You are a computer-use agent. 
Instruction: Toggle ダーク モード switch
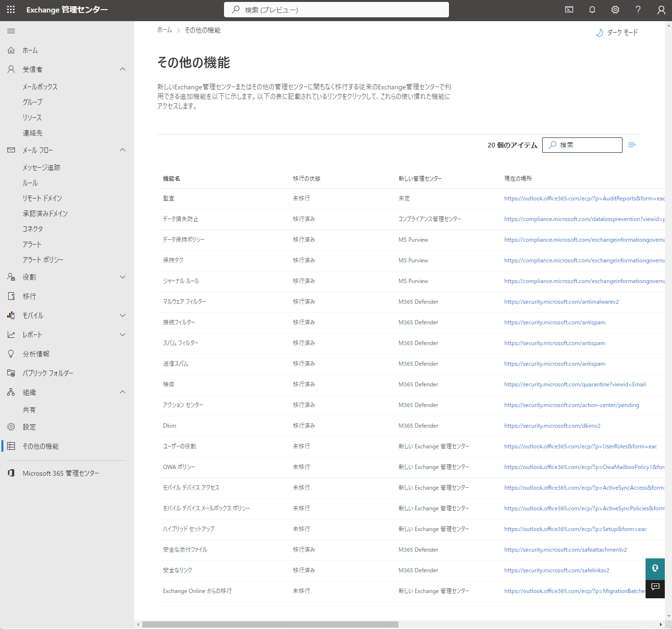click(617, 33)
